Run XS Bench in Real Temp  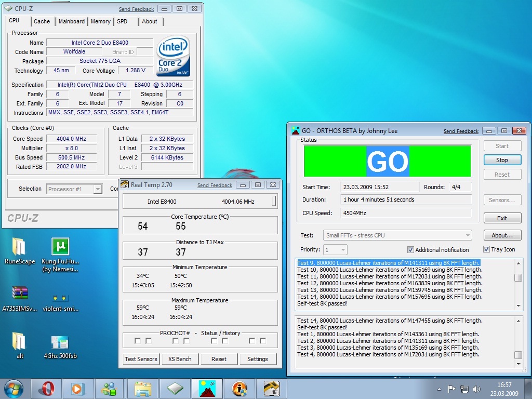(180, 359)
